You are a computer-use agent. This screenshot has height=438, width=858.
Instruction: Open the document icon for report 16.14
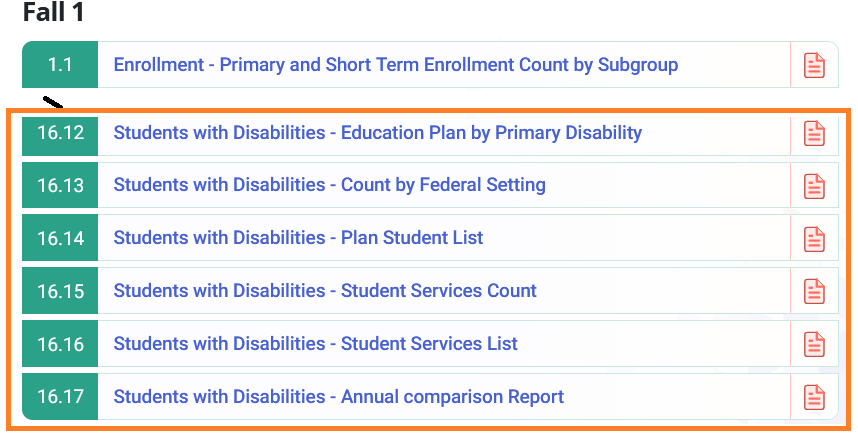[x=814, y=238]
